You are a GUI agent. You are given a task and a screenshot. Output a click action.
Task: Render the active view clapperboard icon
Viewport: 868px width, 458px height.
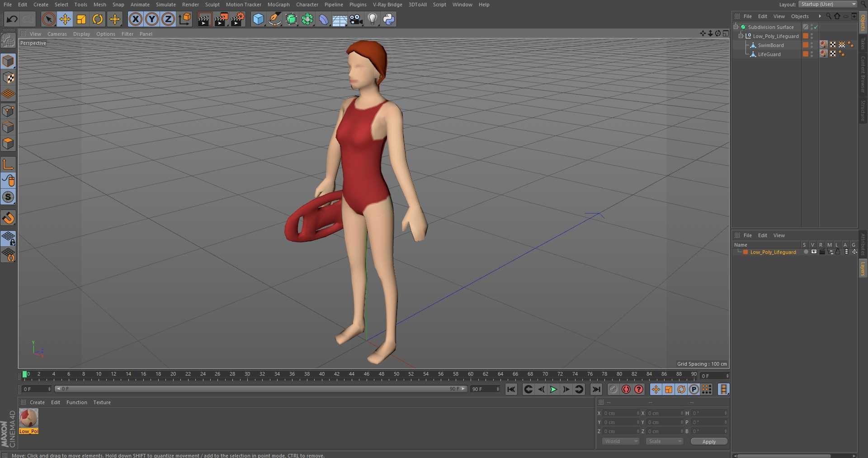pos(204,19)
